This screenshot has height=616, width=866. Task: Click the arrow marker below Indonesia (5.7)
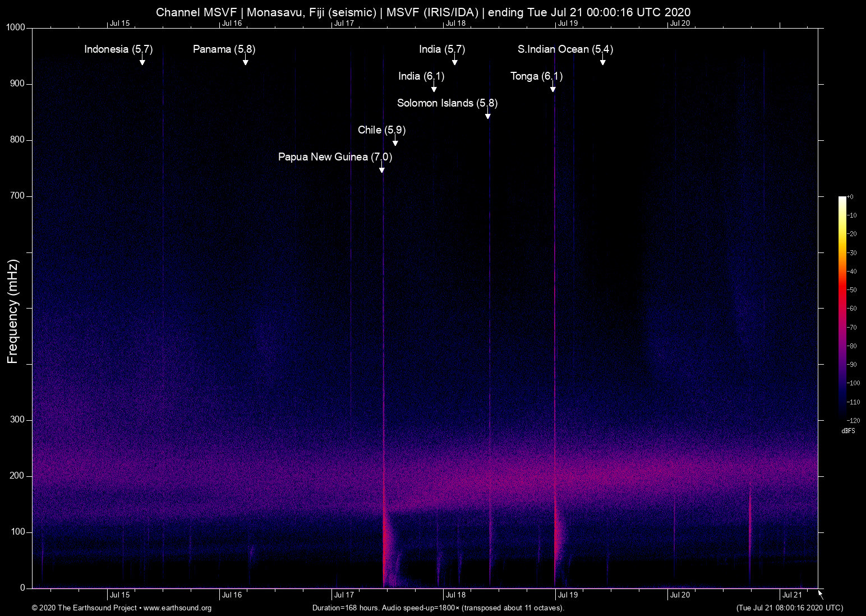[x=142, y=61]
